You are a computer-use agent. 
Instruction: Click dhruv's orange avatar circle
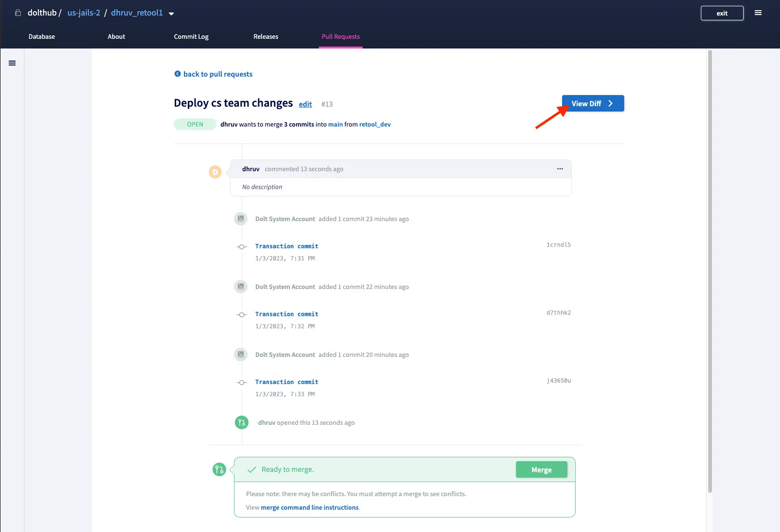click(x=215, y=172)
